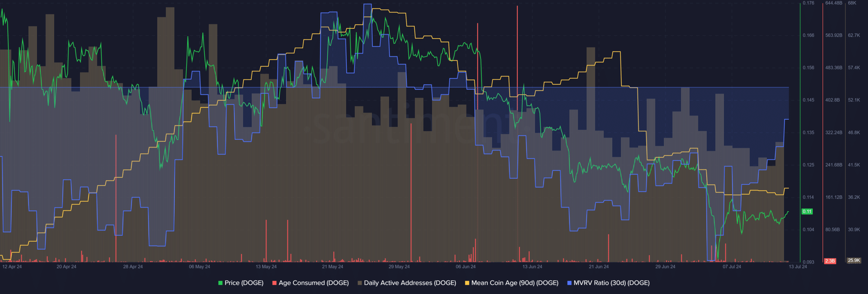Click the 68K addresses axis value
Screen dimensions: 868x294
(852, 3)
